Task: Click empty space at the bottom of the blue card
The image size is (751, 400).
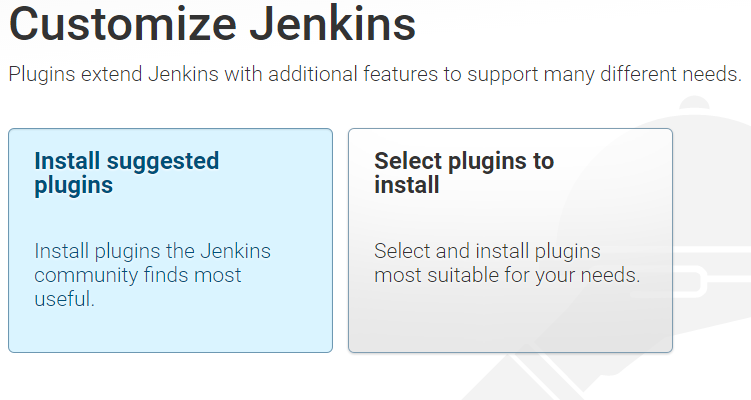Action: click(x=170, y=332)
